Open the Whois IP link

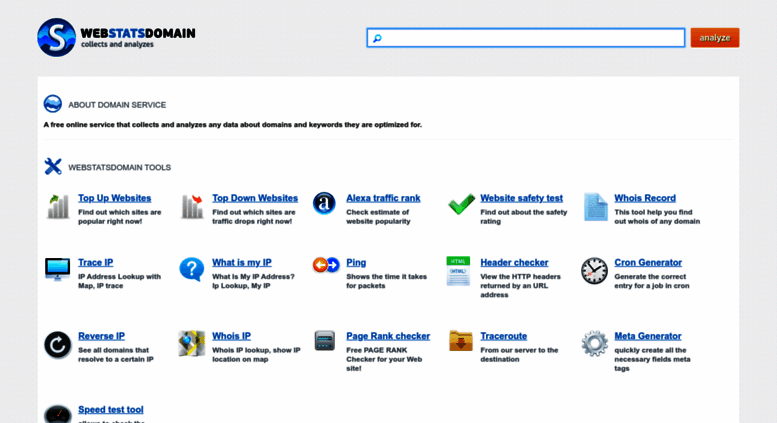click(231, 336)
